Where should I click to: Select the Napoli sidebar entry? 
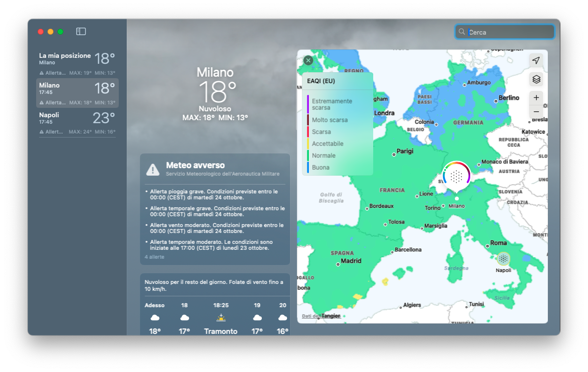[x=77, y=123]
